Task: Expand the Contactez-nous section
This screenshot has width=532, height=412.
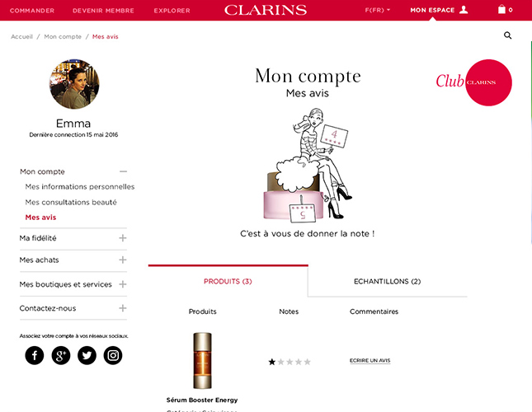Action: 123,308
